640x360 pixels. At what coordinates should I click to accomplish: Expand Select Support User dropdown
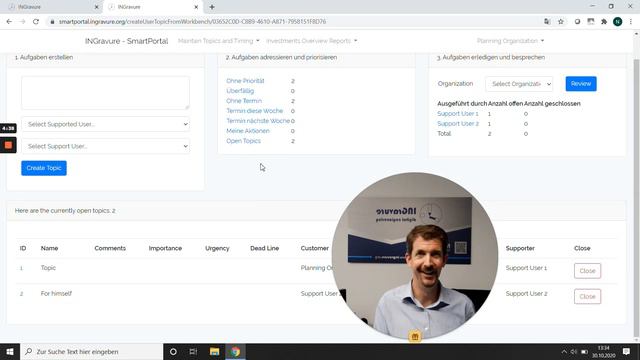(x=105, y=146)
